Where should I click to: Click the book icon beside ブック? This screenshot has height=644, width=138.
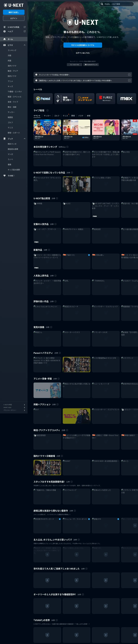point(5,139)
